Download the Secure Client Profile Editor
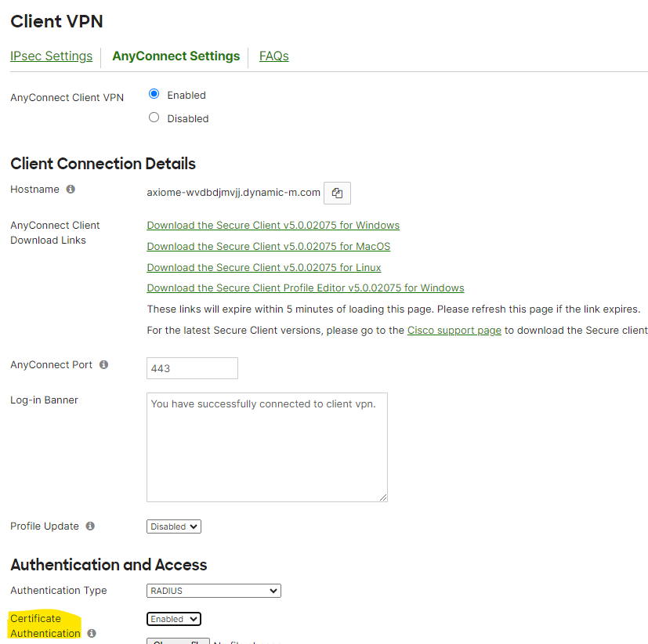648x644 pixels. 306,288
